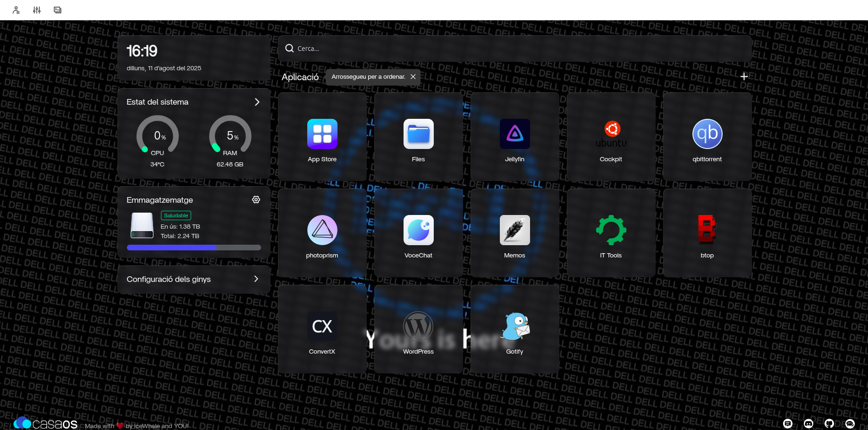Open the Gotify app
Viewport: 868px width, 430px height.
(514, 327)
